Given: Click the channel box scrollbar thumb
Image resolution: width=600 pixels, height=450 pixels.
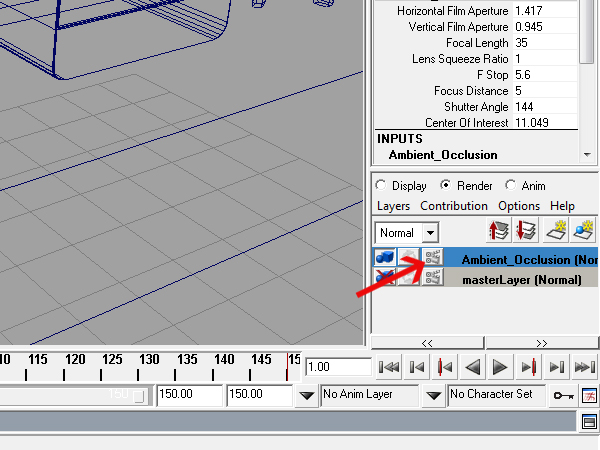Looking at the screenshot, I should coord(586,31).
